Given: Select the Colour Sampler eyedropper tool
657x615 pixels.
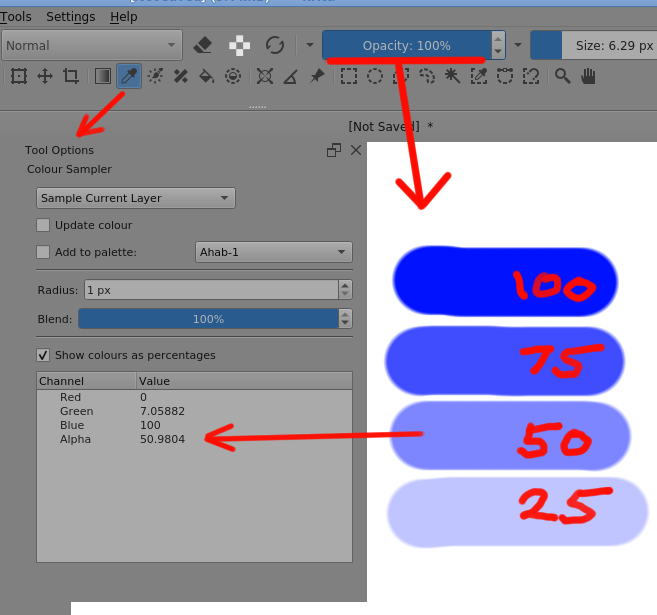Looking at the screenshot, I should click(x=129, y=76).
